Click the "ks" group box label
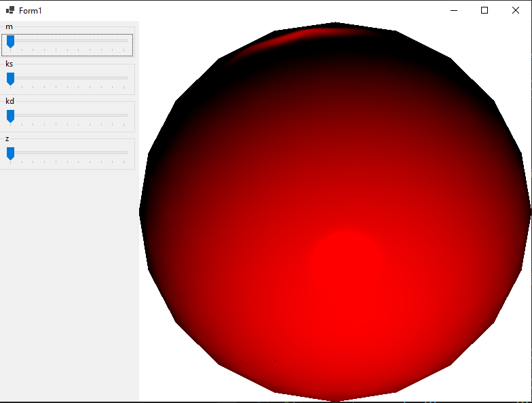 9,64
